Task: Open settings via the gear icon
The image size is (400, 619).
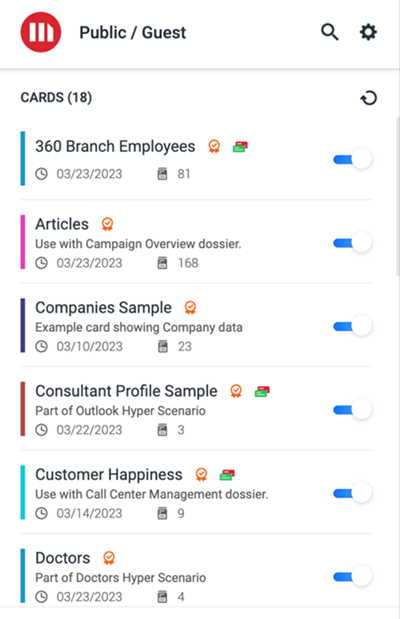Action: tap(368, 32)
